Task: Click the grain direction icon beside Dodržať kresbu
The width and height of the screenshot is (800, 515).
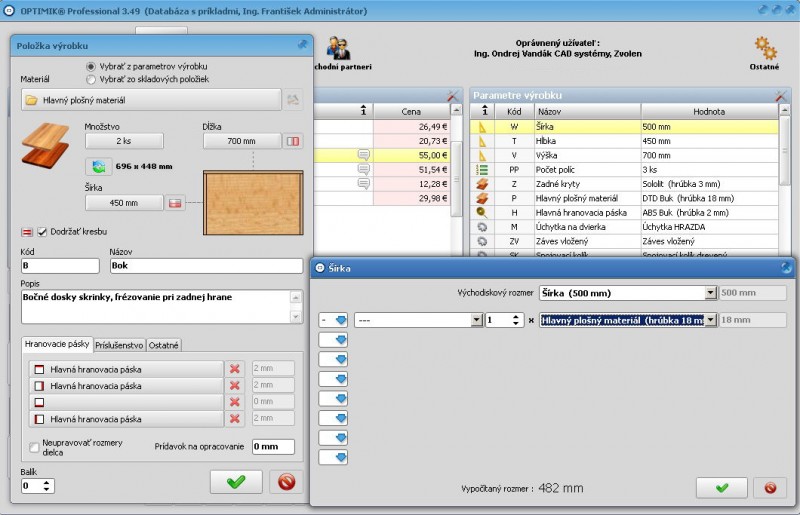Action: pos(27,232)
